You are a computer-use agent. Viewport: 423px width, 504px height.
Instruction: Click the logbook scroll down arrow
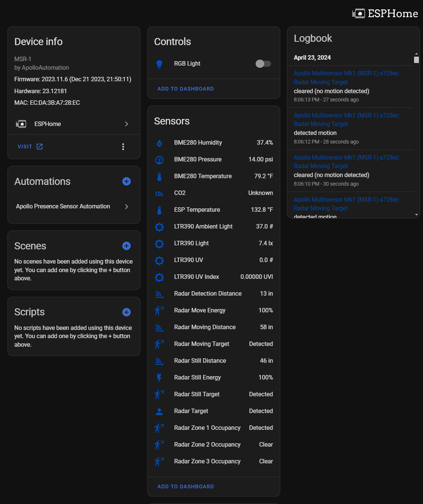pyautogui.click(x=416, y=215)
